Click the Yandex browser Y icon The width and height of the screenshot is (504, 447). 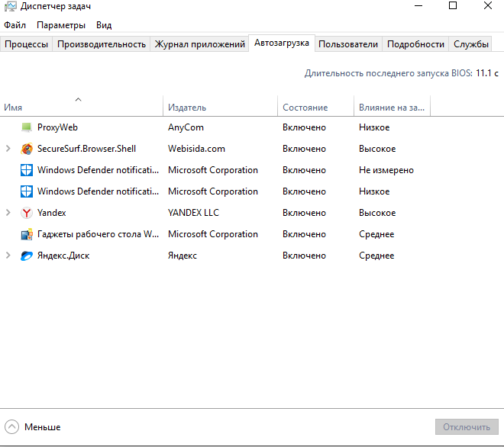point(27,213)
